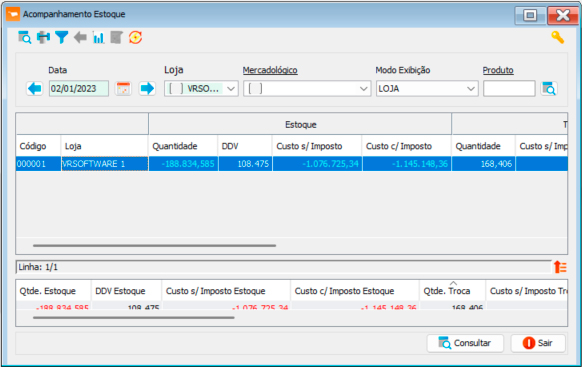Click the Qtde. Estoque totals header

(x=53, y=291)
